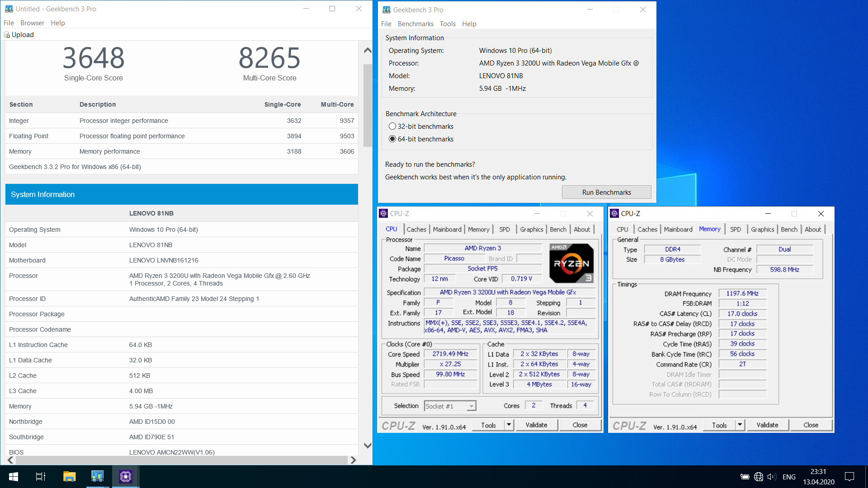This screenshot has width=868, height=488.
Task: Switch to Caches tab in right CPU-Z
Action: pyautogui.click(x=647, y=230)
